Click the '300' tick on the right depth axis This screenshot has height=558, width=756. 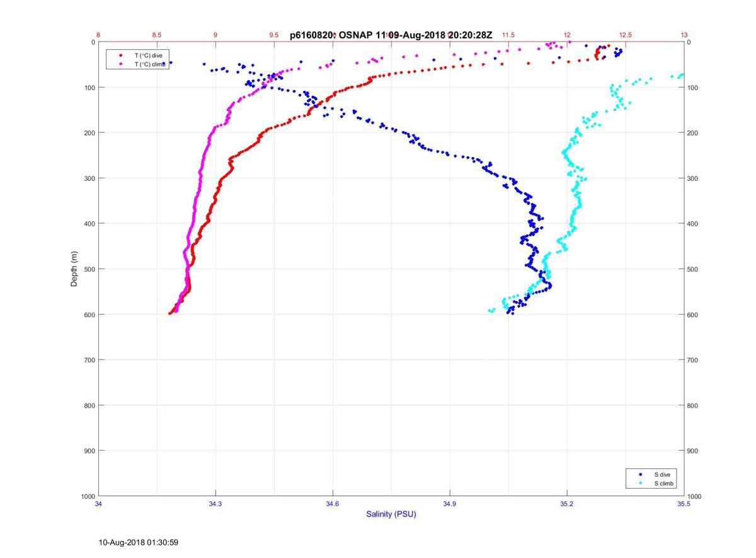[694, 178]
